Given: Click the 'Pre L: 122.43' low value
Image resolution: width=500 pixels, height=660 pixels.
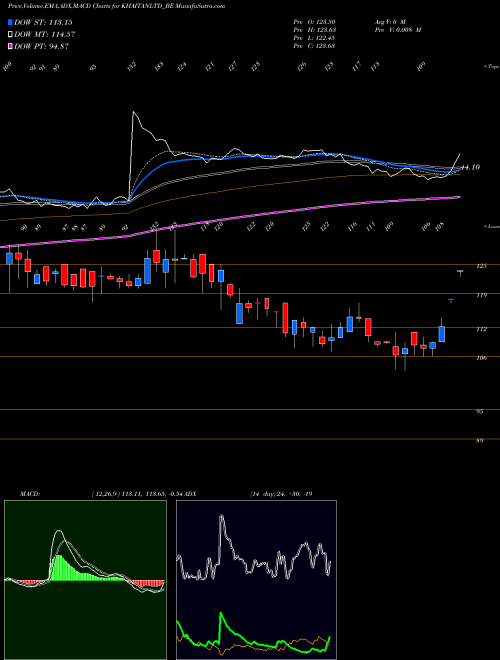Looking at the screenshot, I should pos(314,37).
